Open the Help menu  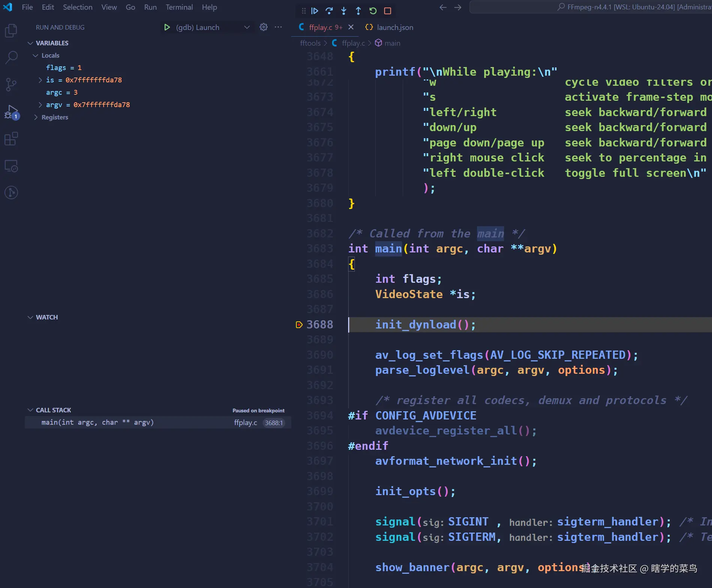click(x=209, y=7)
